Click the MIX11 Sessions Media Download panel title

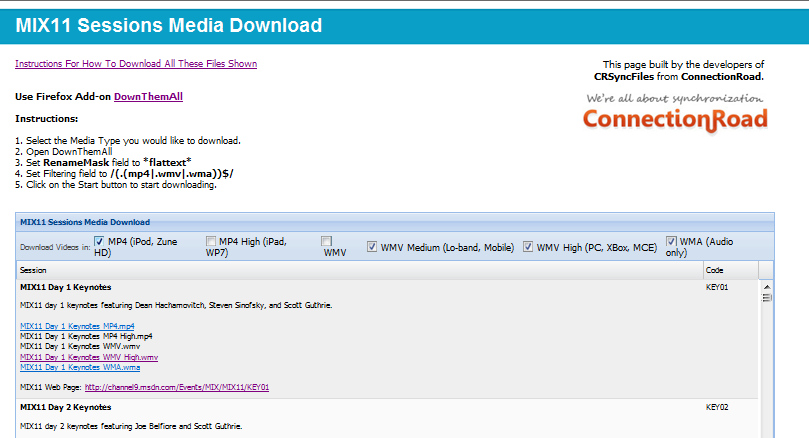[85, 222]
